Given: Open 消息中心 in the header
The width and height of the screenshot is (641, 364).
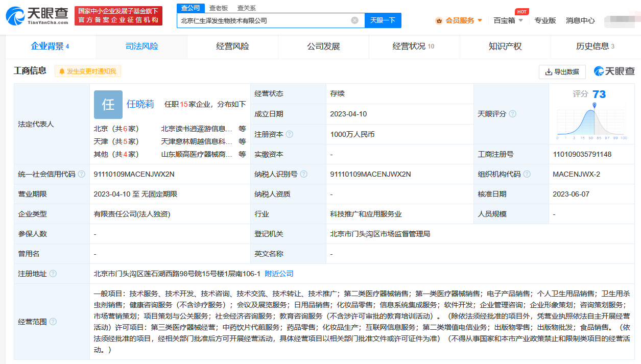Looking at the screenshot, I should [x=580, y=21].
